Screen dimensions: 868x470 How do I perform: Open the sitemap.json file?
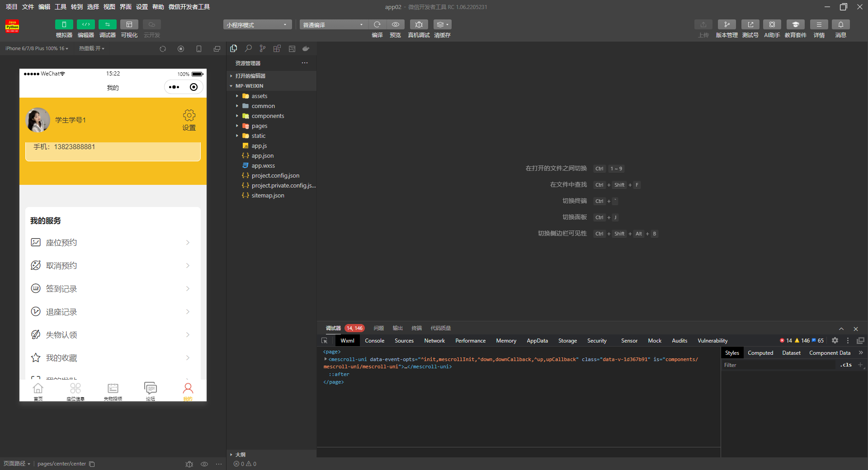click(x=271, y=195)
